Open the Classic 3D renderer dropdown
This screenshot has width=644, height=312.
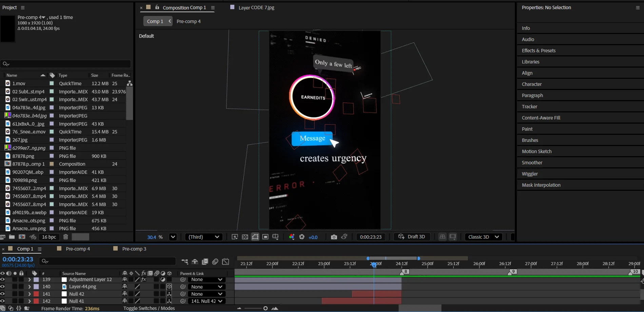pyautogui.click(x=483, y=237)
